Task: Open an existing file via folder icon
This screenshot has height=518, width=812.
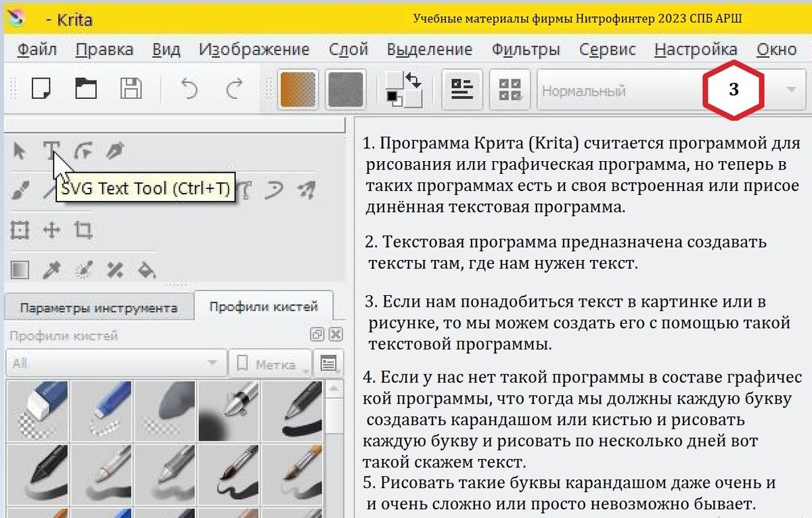Action: pyautogui.click(x=85, y=89)
